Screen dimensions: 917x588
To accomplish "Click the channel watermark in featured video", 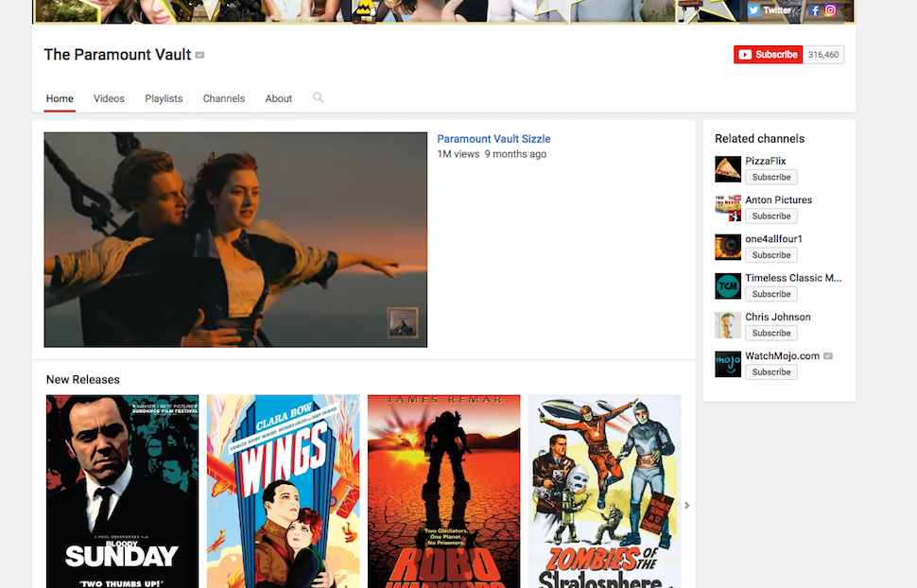I will coord(403,323).
